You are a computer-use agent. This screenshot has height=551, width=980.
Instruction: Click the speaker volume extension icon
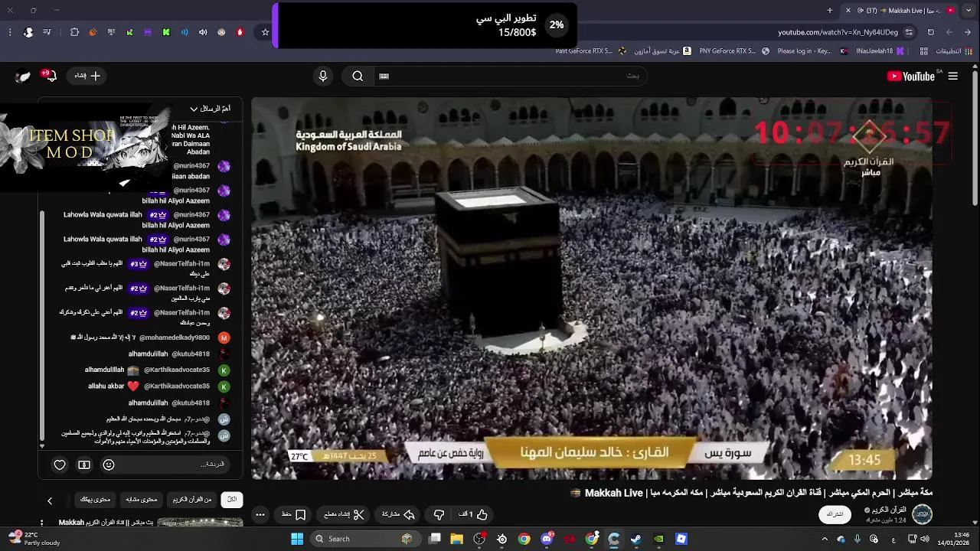(203, 32)
